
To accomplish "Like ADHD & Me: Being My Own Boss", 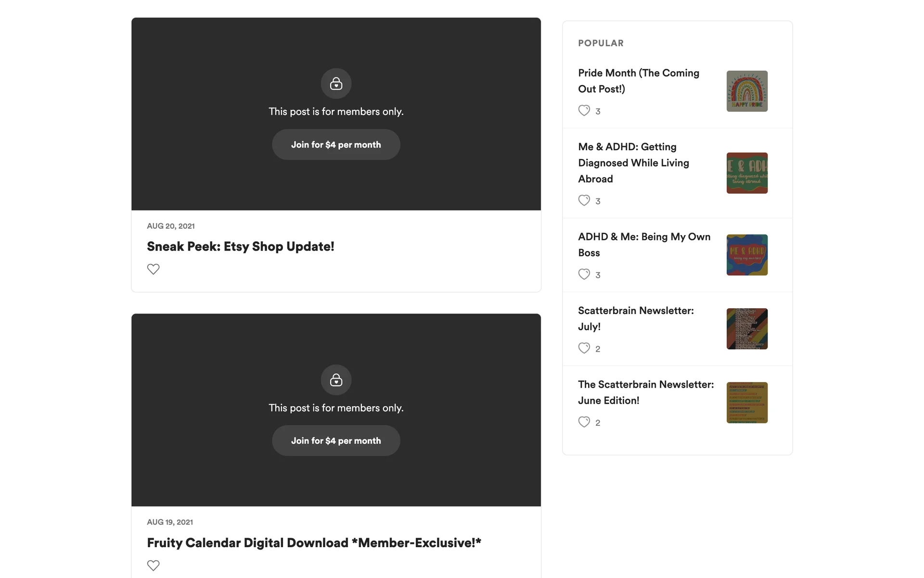I will [584, 274].
